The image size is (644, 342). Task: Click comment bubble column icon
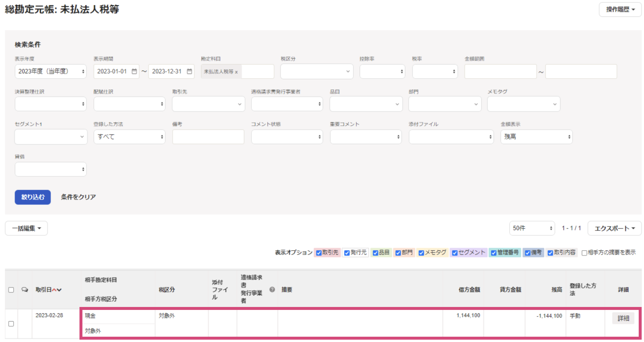(x=25, y=290)
